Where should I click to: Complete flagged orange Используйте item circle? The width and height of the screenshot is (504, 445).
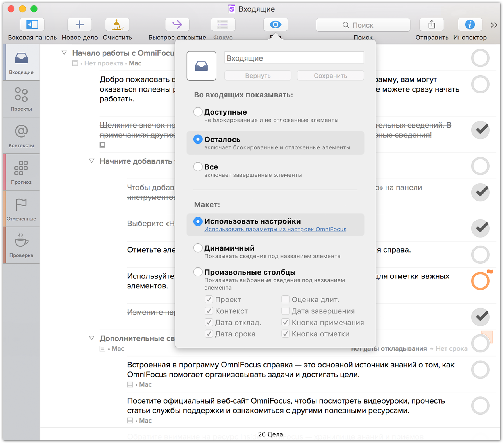coord(480,281)
